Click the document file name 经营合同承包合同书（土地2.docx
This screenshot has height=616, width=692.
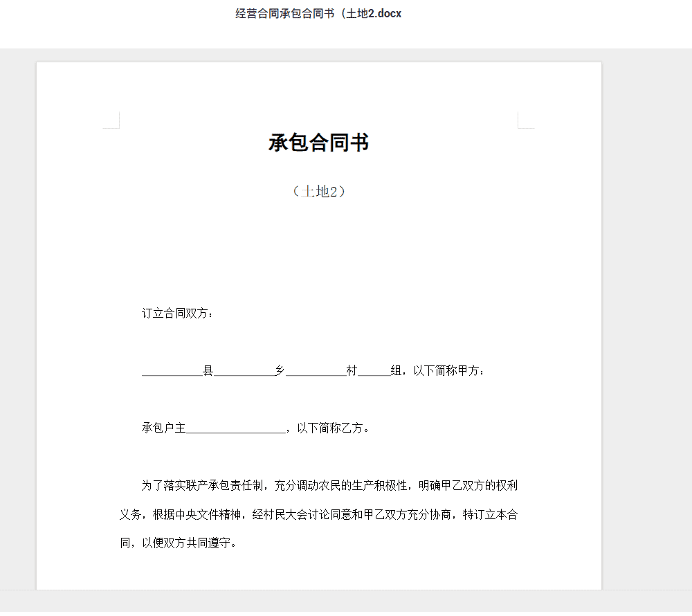318,14
